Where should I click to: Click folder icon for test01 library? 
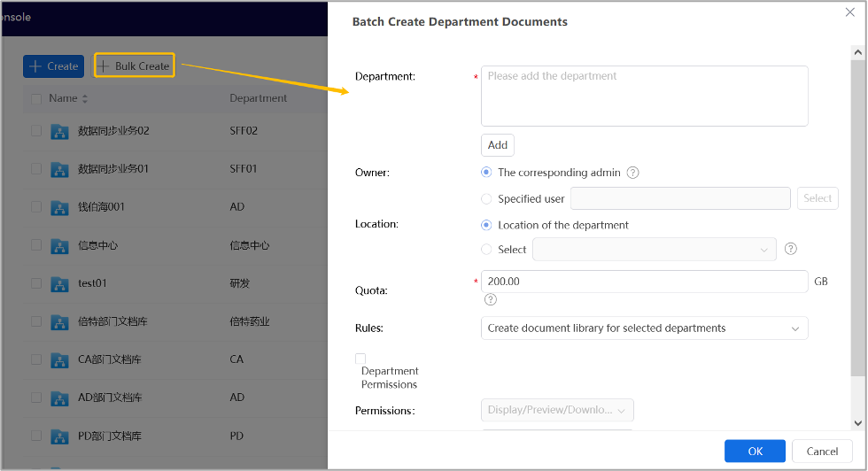(x=60, y=284)
